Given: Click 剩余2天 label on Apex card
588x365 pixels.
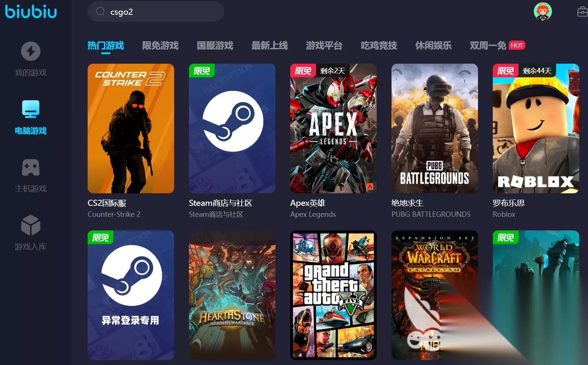Looking at the screenshot, I should (332, 71).
